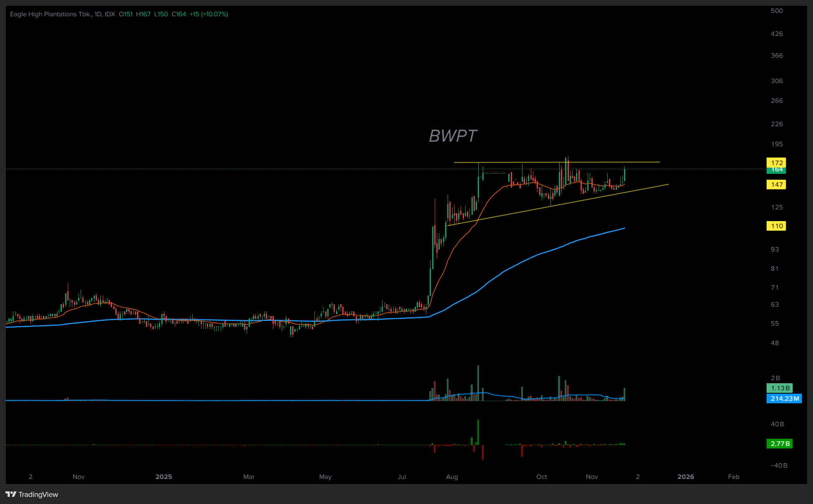
Task: Click the green 2.77B indicator label
Action: click(780, 444)
